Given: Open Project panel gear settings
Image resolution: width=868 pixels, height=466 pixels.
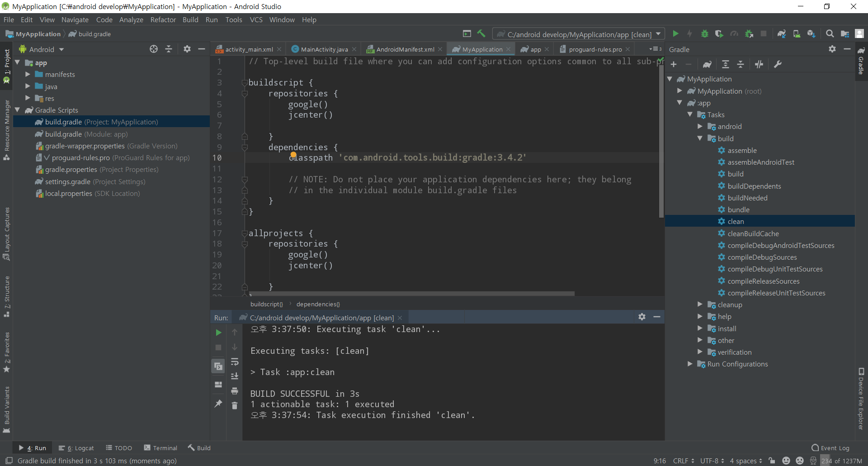Looking at the screenshot, I should pos(187,49).
